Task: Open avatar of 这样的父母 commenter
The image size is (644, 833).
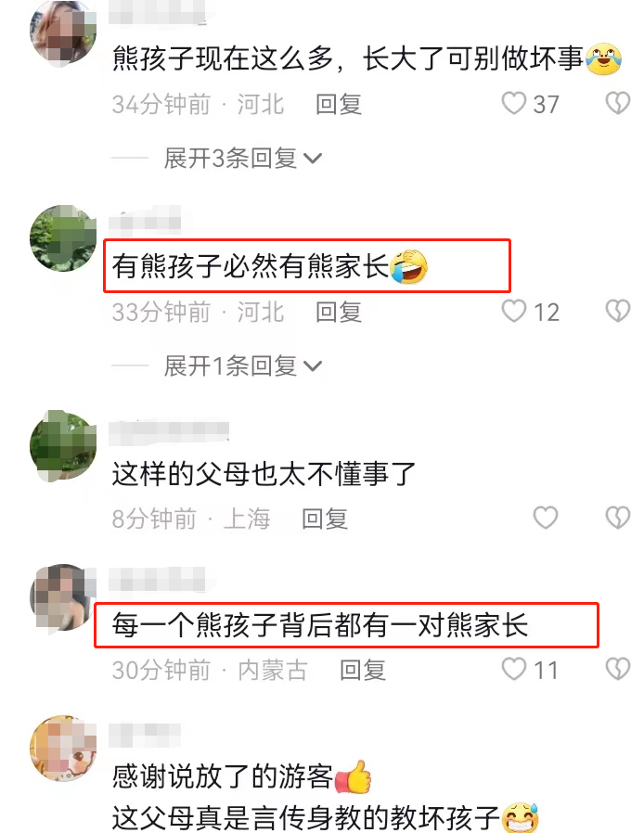Action: click(x=63, y=445)
